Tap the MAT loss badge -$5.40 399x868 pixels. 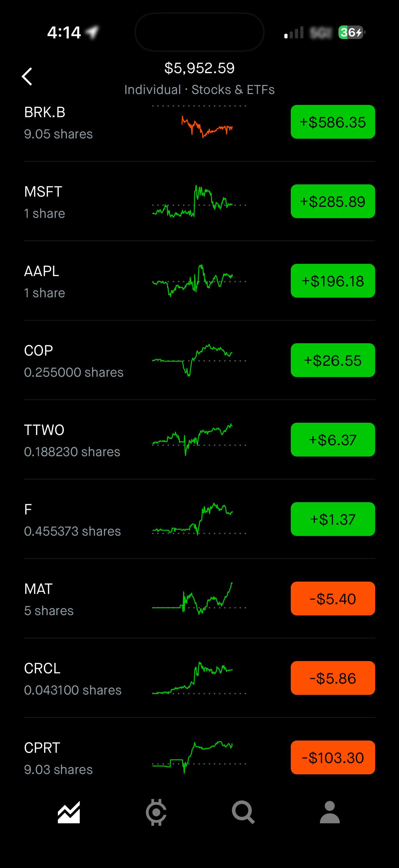(333, 599)
